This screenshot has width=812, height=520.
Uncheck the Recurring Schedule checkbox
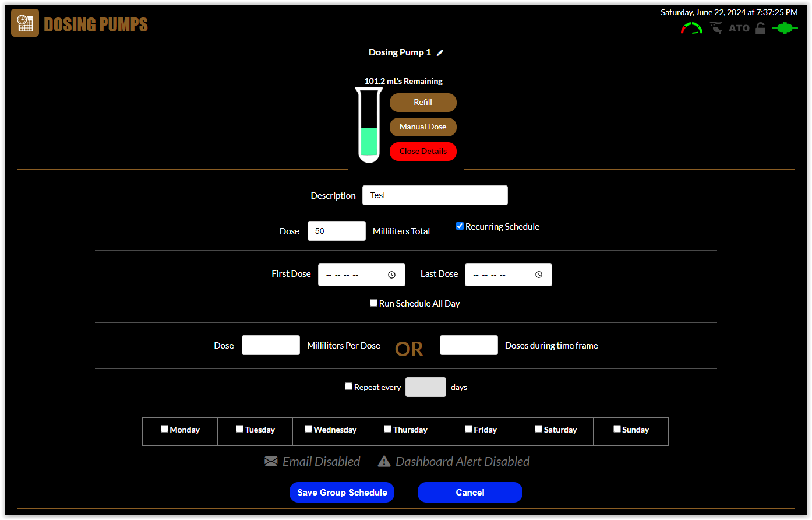[460, 226]
